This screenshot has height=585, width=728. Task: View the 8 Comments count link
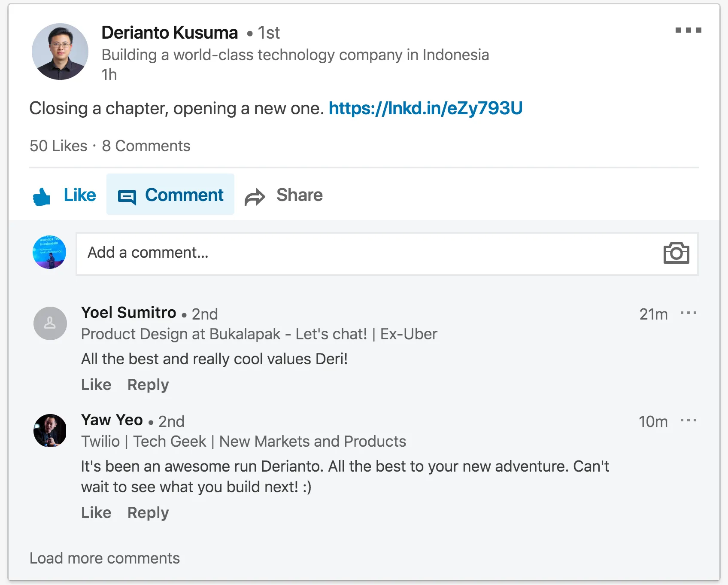(x=146, y=146)
